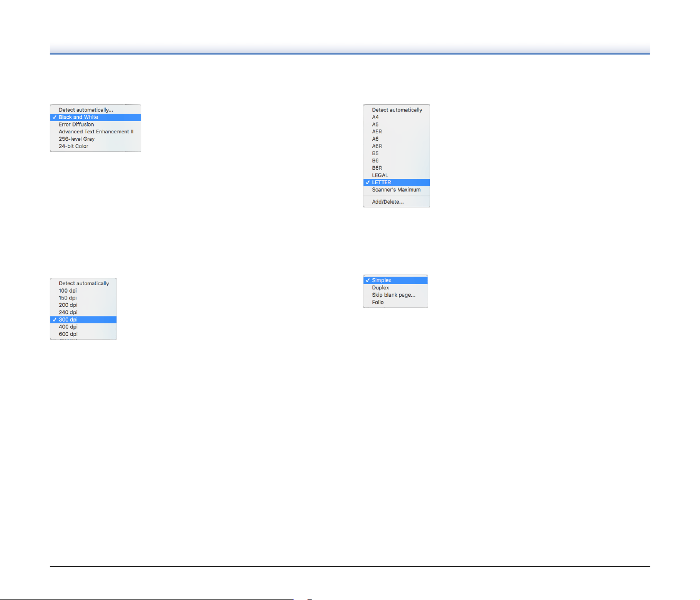Screen dimensions: 700x600
Task: Select 300 dpi resolution
Action: tap(83, 320)
